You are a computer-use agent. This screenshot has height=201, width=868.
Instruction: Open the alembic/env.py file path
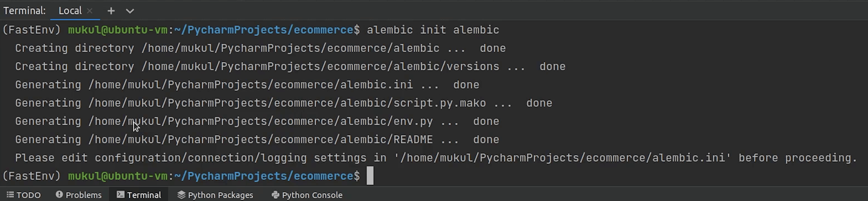click(261, 122)
